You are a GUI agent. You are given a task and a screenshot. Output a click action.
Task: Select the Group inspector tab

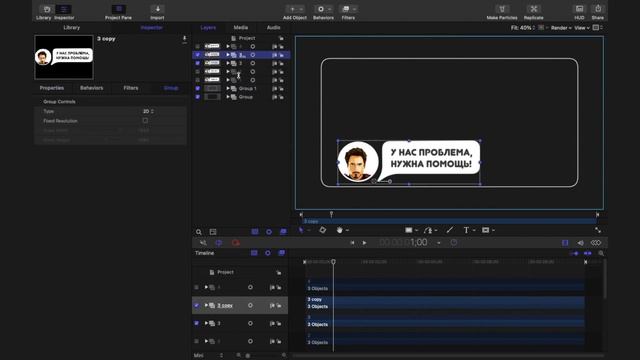171,88
